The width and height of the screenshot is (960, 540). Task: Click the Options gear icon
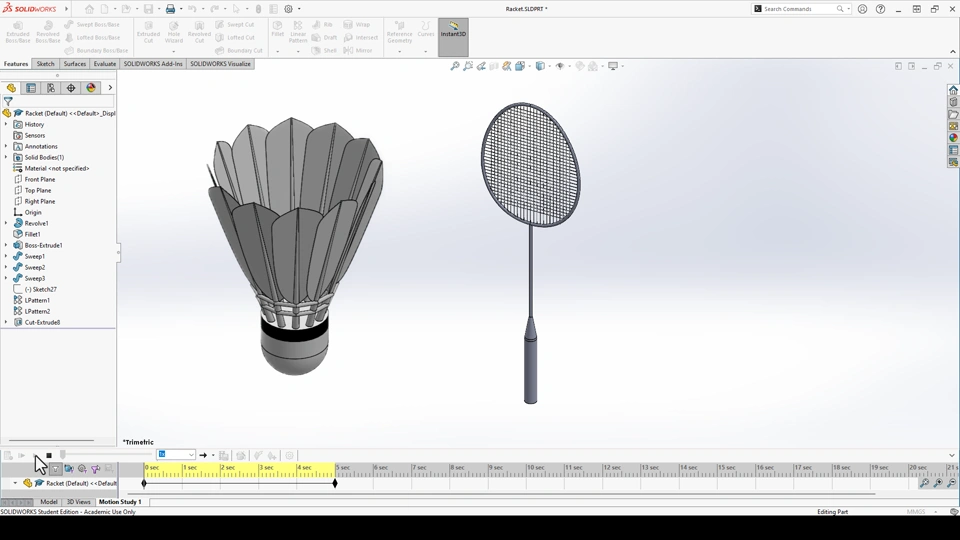(288, 9)
